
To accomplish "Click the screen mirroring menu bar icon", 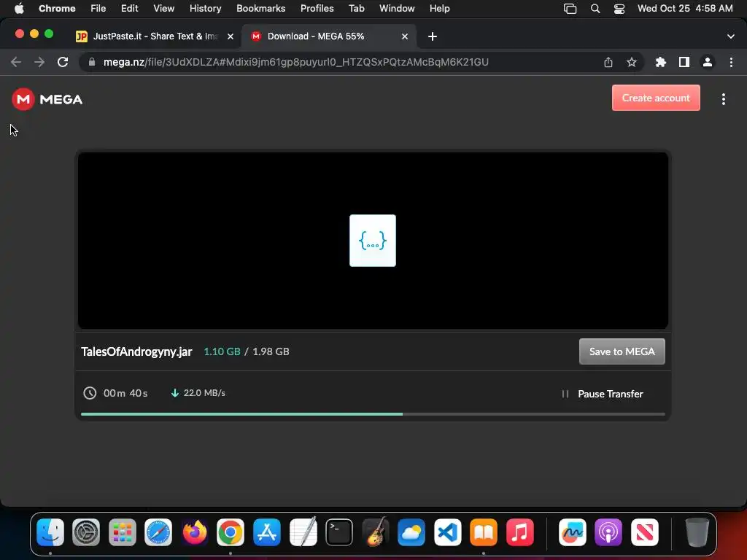I will coord(570,8).
